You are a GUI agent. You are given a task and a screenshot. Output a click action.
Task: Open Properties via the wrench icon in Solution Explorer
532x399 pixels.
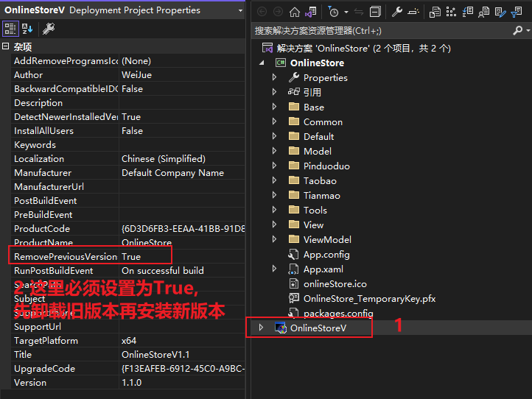[x=397, y=12]
